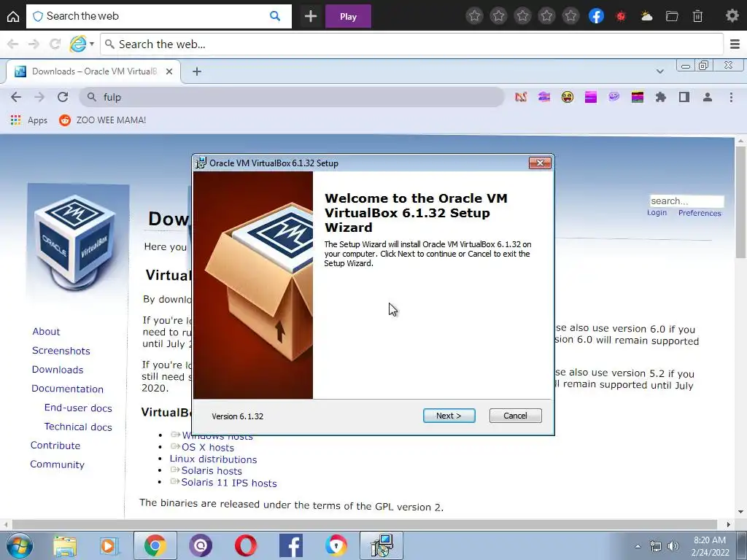Open Documentation in VirtualBox sidebar
Image resolution: width=747 pixels, height=560 pixels.
(67, 389)
